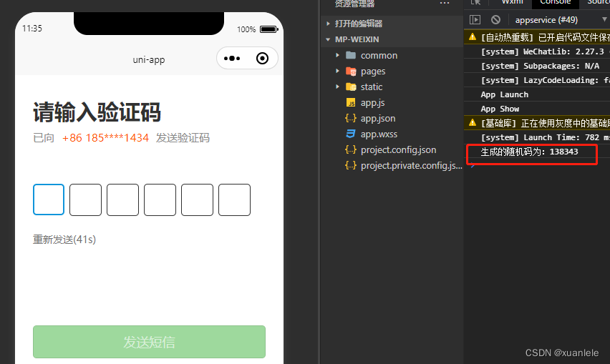The width and height of the screenshot is (610, 364).
Task: Switch to the Sources tab
Action: [598, 2]
